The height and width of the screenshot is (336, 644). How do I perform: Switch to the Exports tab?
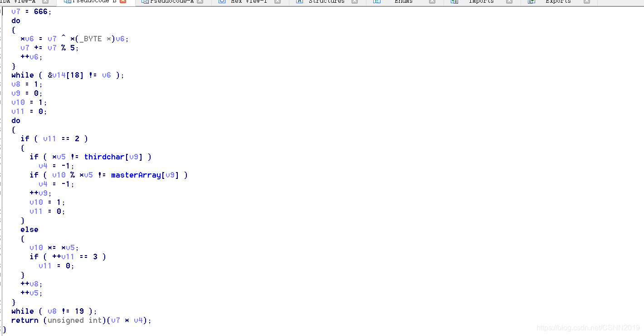point(558,2)
